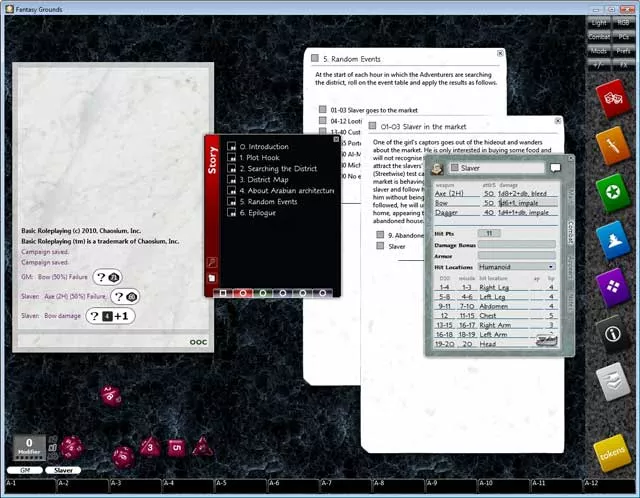Open 4. About Arabian architecture story entry
Viewport: 640px width, 498px height.
287,190
